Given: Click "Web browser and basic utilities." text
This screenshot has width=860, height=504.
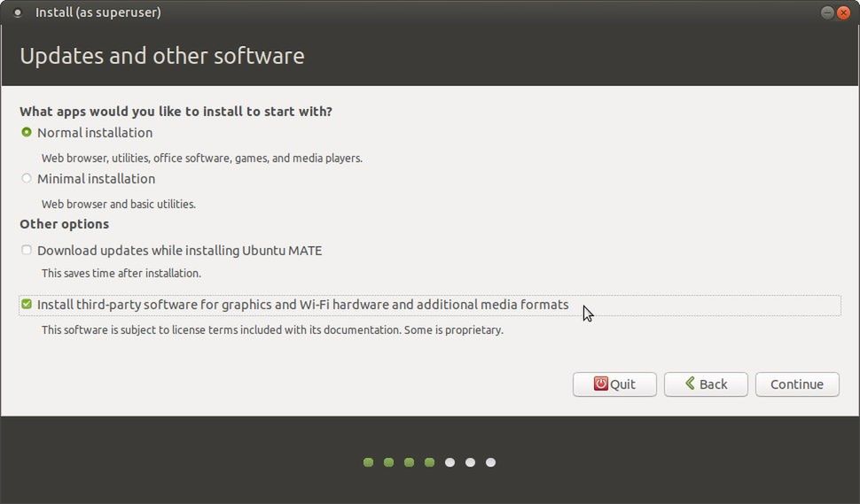Looking at the screenshot, I should [119, 204].
